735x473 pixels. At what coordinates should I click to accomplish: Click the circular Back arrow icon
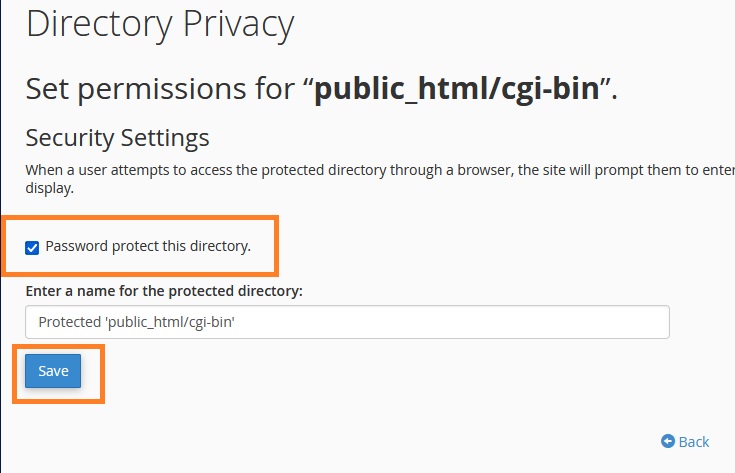pyautogui.click(x=668, y=441)
